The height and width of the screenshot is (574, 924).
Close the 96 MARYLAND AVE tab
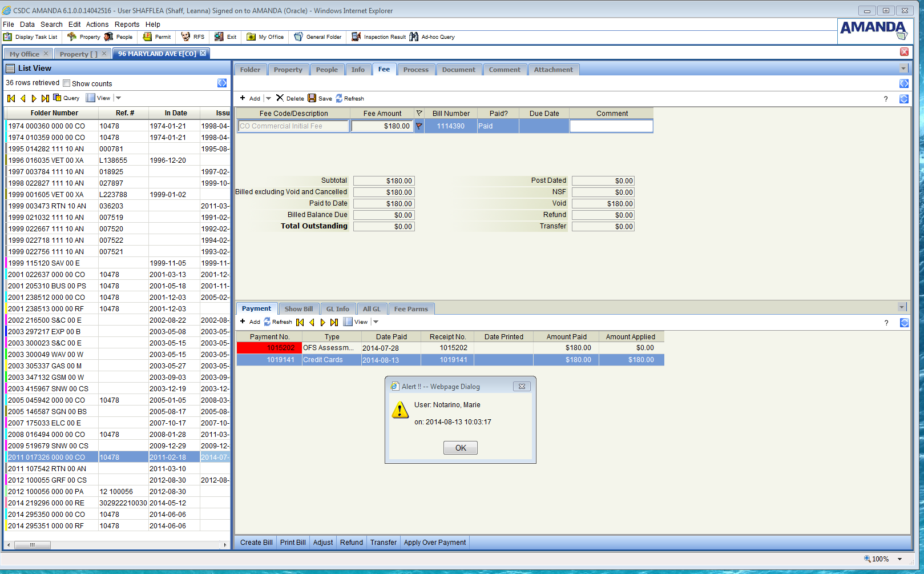203,53
